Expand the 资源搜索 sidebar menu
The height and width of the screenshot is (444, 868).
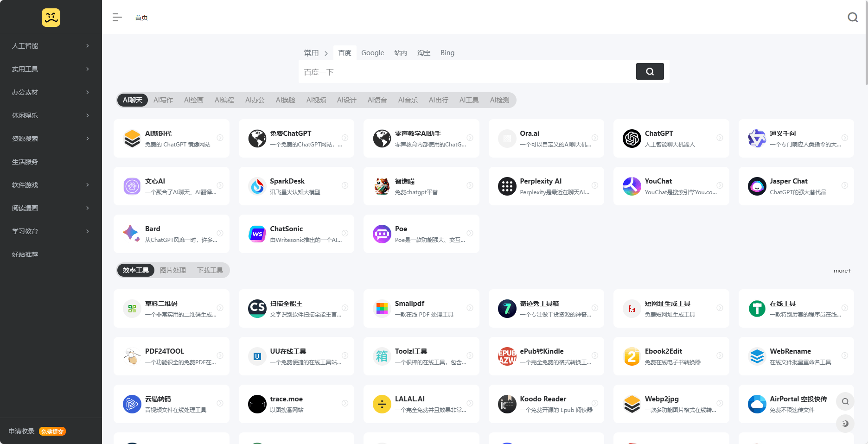pyautogui.click(x=51, y=139)
